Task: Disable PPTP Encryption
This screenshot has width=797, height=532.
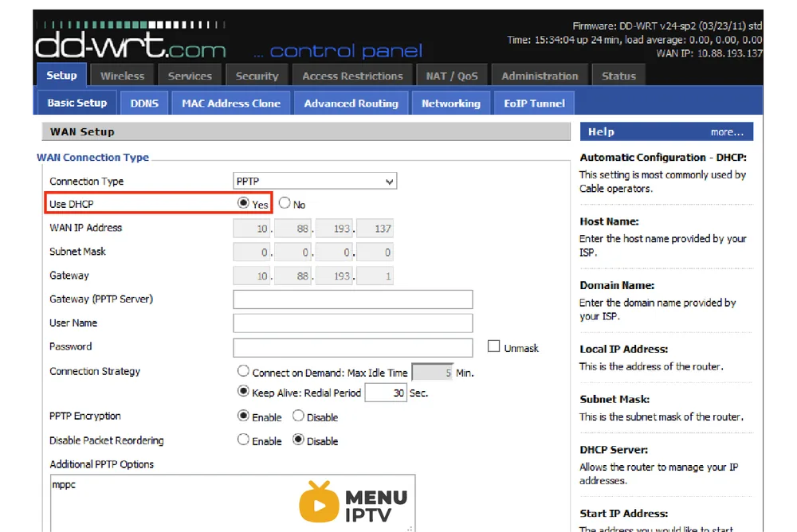Action: click(x=298, y=416)
